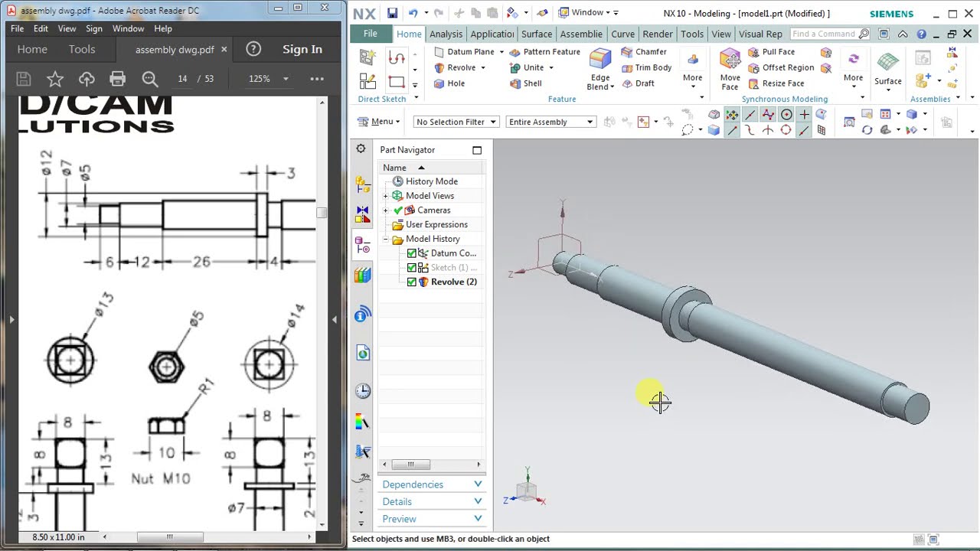Open the NX Window dropdown menu
Image resolution: width=980 pixels, height=551 pixels.
click(588, 13)
